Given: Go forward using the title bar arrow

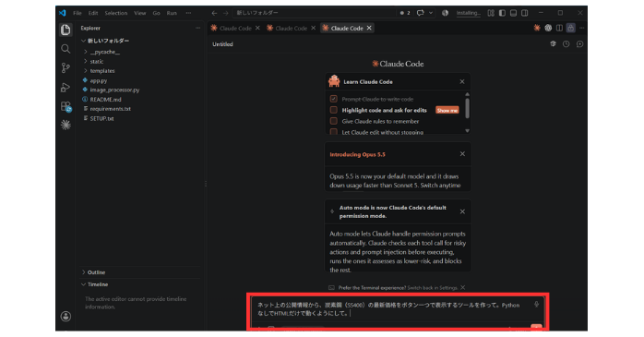Looking at the screenshot, I should (225, 13).
